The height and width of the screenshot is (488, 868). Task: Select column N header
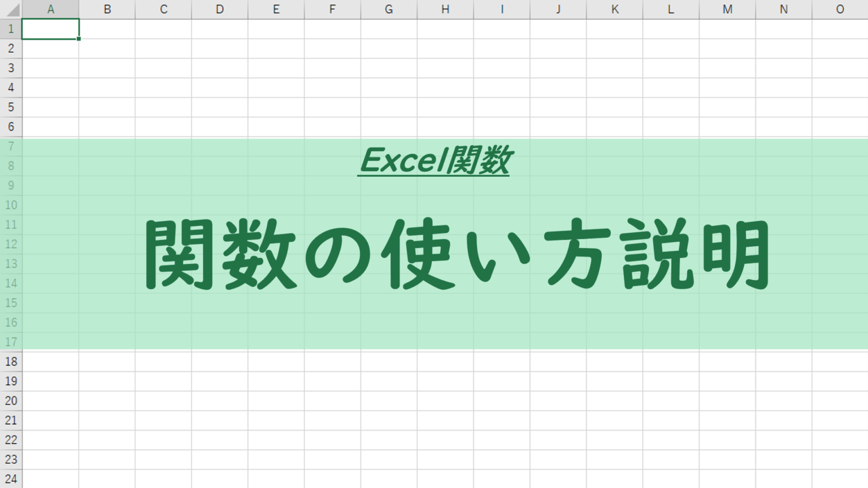(x=784, y=10)
